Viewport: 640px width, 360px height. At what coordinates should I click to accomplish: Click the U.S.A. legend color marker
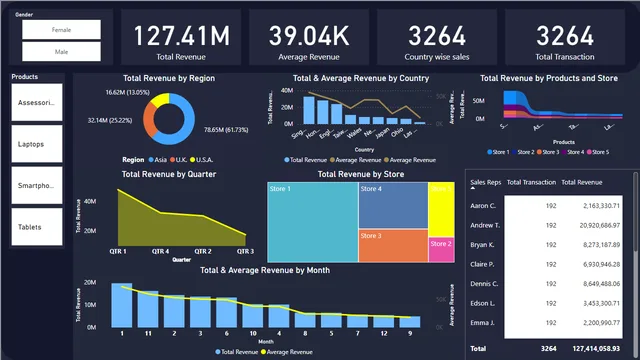(x=192, y=160)
